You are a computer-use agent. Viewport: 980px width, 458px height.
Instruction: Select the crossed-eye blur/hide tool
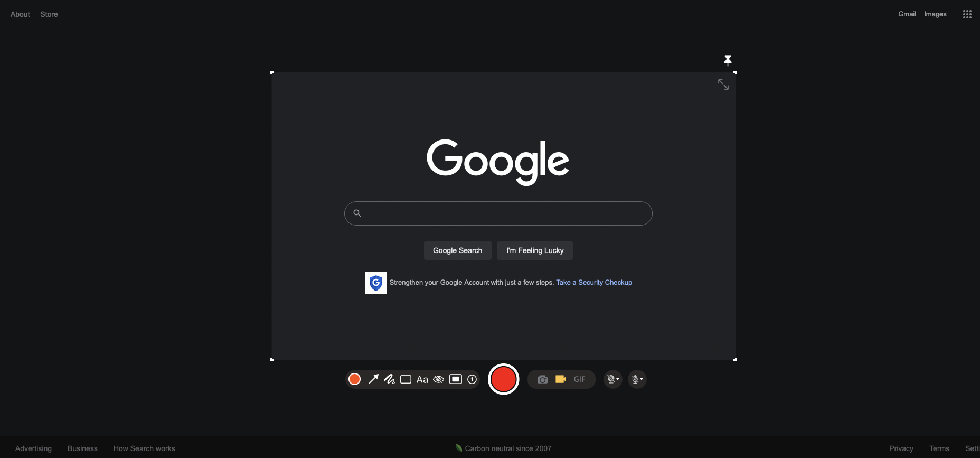tap(439, 379)
